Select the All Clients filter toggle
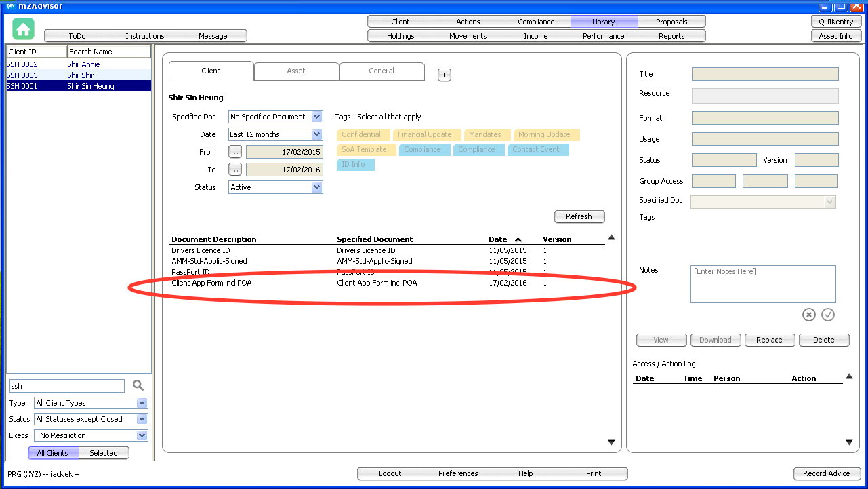The height and width of the screenshot is (489, 868). click(53, 453)
